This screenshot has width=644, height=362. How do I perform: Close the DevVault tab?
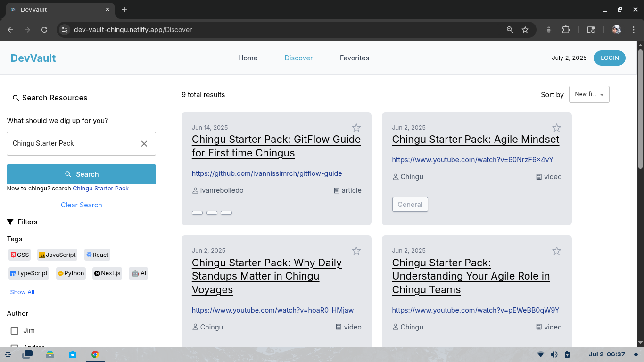pos(107,9)
